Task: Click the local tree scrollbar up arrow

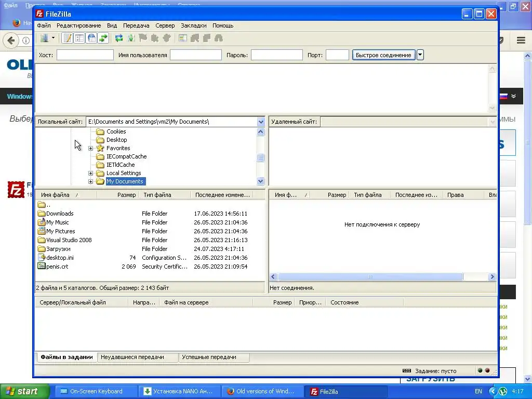Action: [x=261, y=131]
